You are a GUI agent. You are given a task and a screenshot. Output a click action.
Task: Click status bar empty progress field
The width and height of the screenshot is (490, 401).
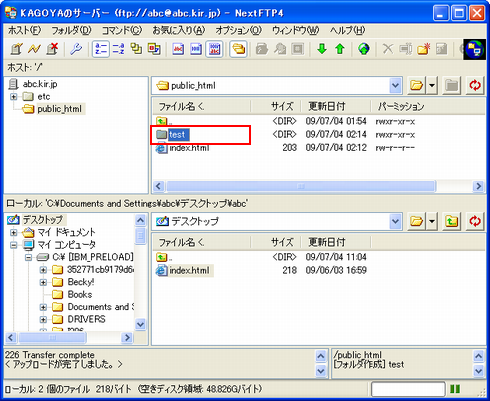pos(408,389)
